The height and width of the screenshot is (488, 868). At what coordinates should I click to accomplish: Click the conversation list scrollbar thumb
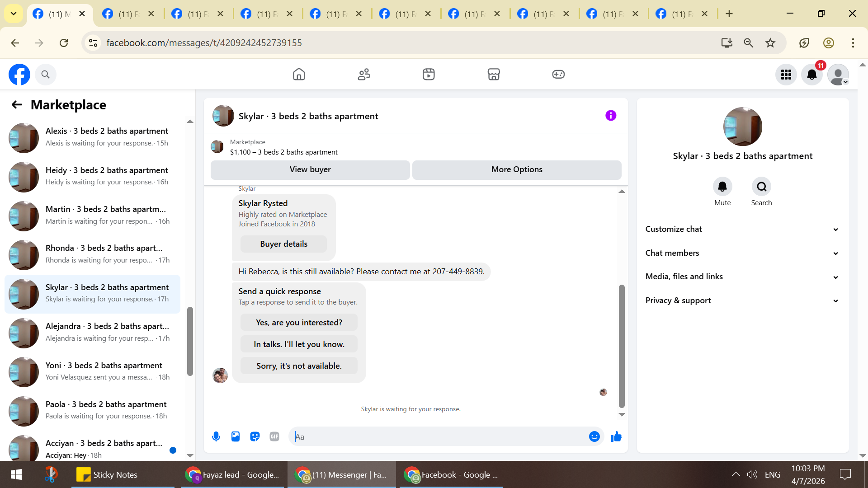coord(190,341)
